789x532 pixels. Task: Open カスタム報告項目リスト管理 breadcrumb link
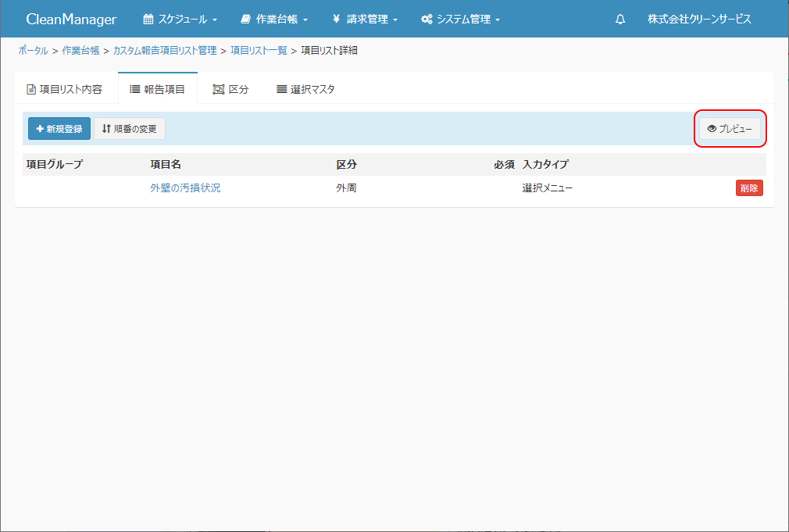[x=165, y=51]
